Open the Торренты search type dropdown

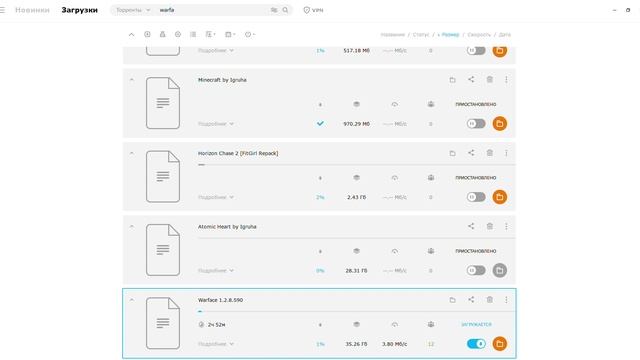click(x=133, y=10)
